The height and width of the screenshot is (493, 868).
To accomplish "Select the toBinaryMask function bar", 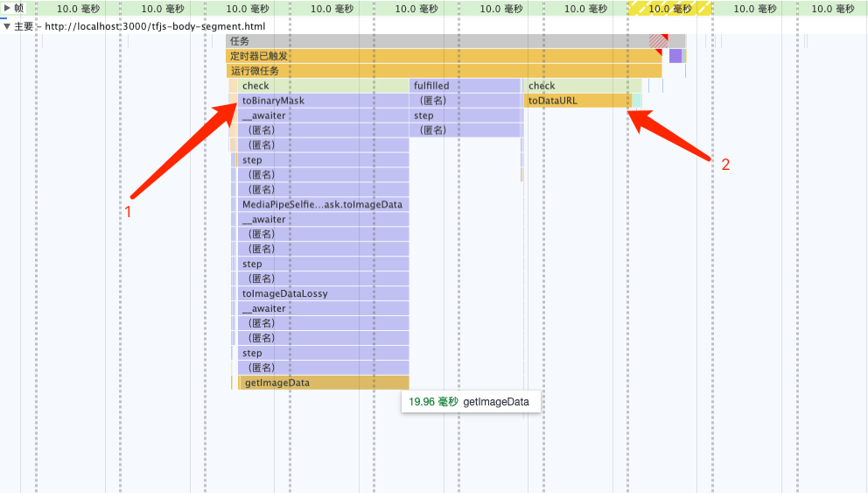I will click(323, 101).
